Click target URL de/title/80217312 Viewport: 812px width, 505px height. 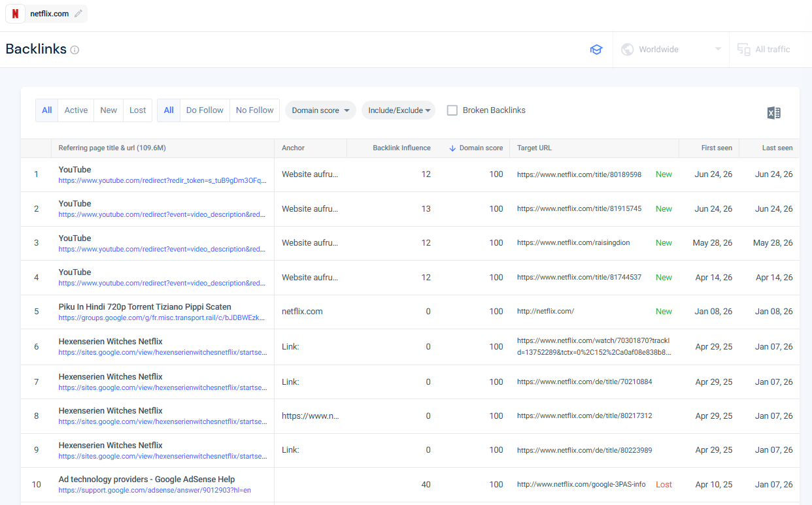(x=584, y=415)
